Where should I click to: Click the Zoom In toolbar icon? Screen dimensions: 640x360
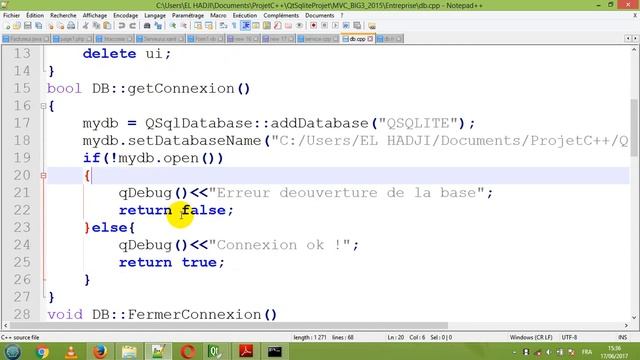tap(173, 26)
